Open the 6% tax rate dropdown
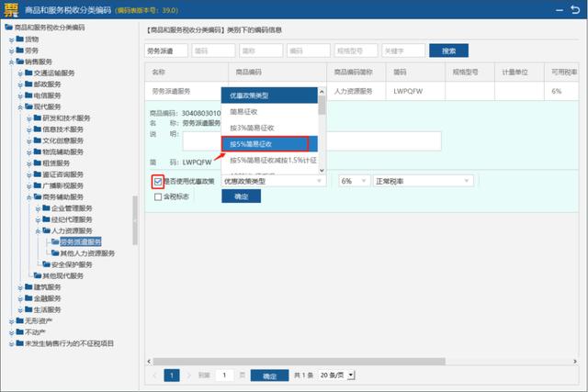 click(x=355, y=182)
